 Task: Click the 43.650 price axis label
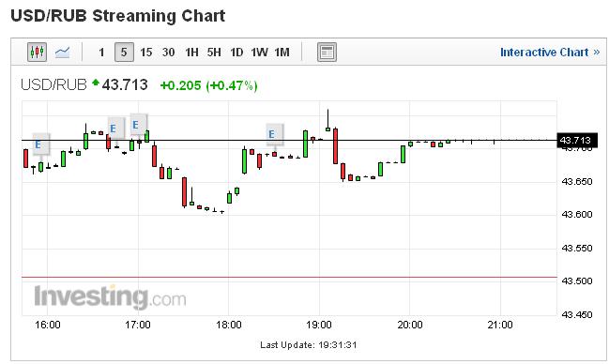577,181
